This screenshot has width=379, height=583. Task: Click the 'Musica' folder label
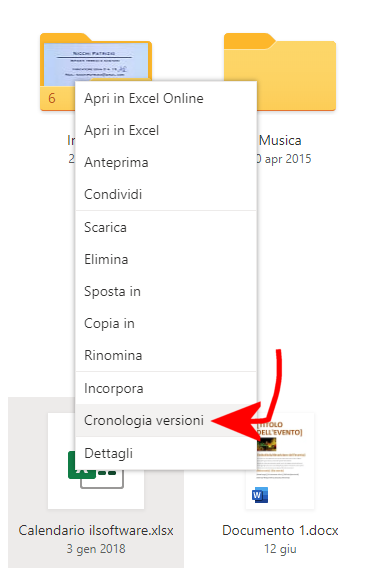280,140
